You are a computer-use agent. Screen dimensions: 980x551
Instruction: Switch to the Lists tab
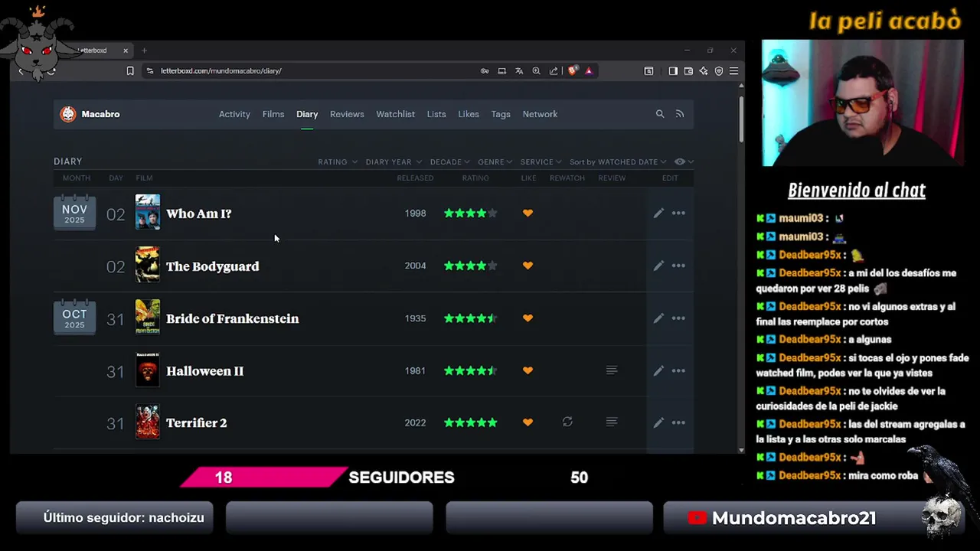coord(436,114)
